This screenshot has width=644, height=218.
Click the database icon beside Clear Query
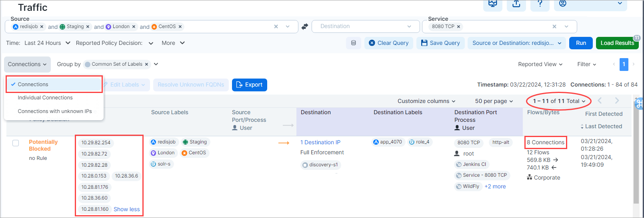coord(353,43)
